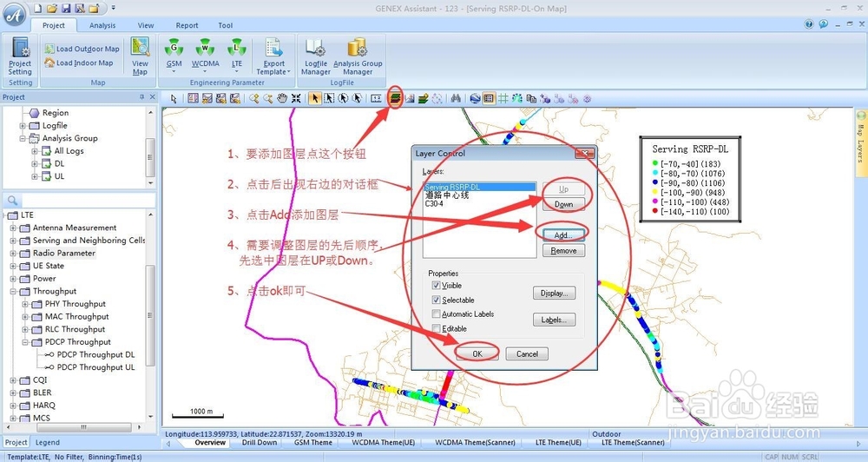This screenshot has width=868, height=462.
Task: Select the highlighted select-arrow tool
Action: click(x=314, y=99)
